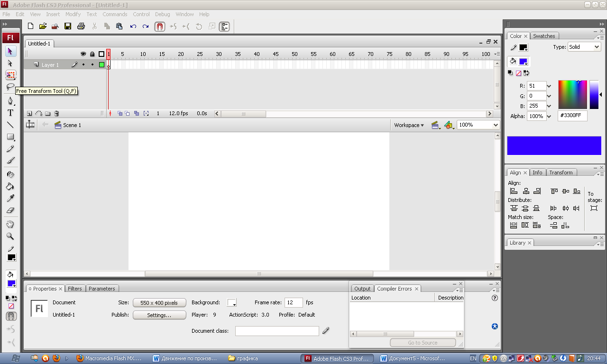Insert a new layer in the timeline
Screen dimensions: 607x364
(x=29, y=114)
